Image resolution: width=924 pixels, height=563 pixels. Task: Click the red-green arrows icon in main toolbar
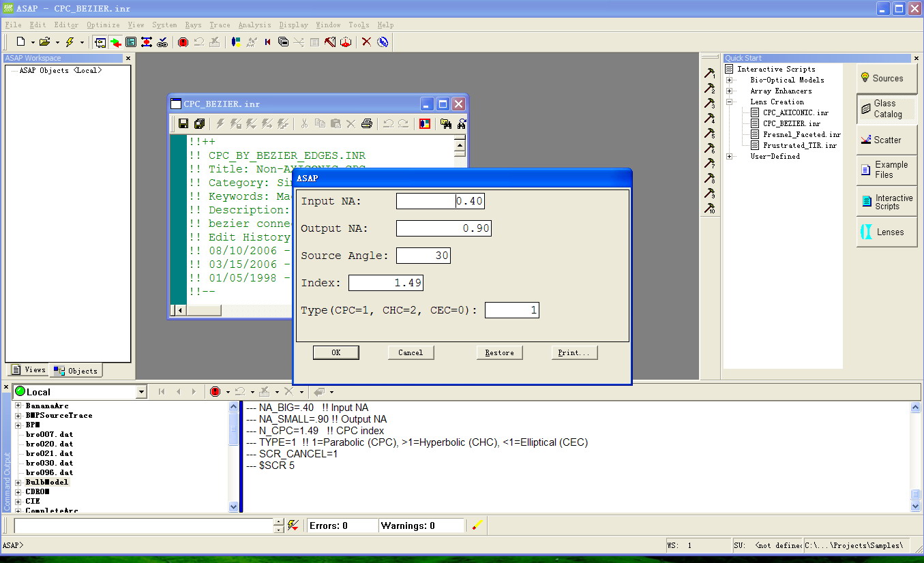coord(116,42)
